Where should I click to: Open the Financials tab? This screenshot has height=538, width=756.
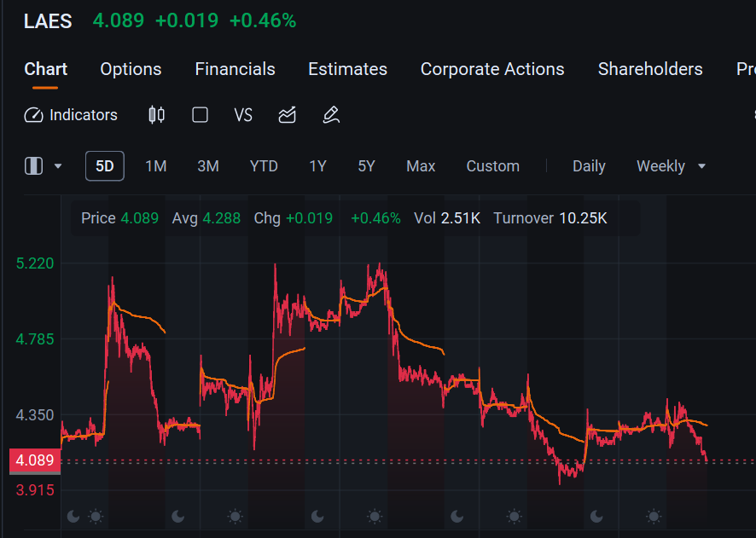click(x=235, y=69)
